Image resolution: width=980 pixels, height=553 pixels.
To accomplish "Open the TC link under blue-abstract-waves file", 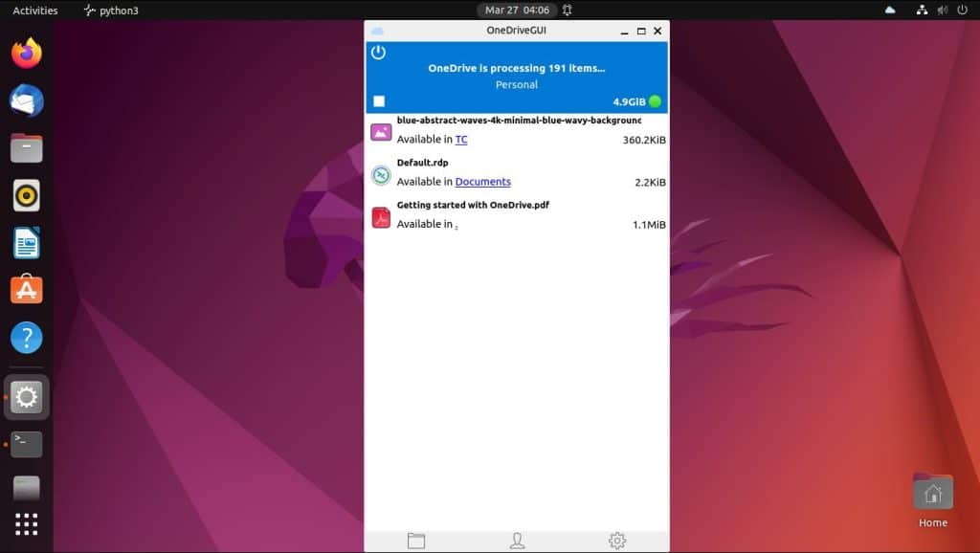I will 462,140.
